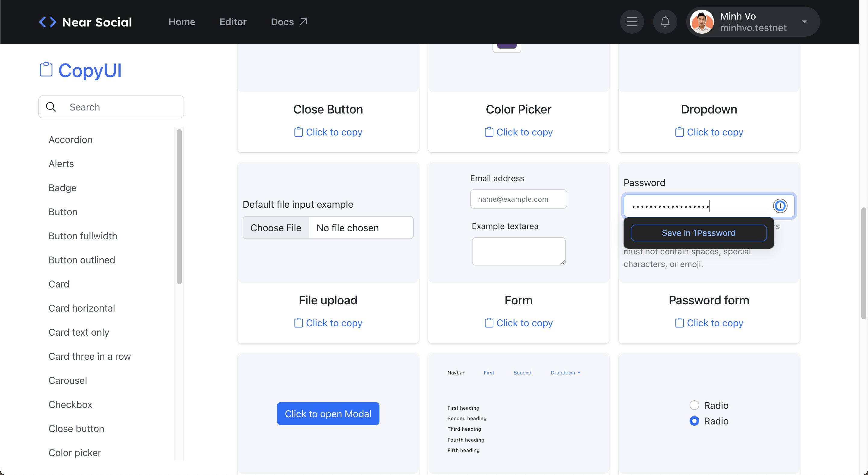The width and height of the screenshot is (868, 475).
Task: Click the Click to open Modal button
Action: point(328,413)
